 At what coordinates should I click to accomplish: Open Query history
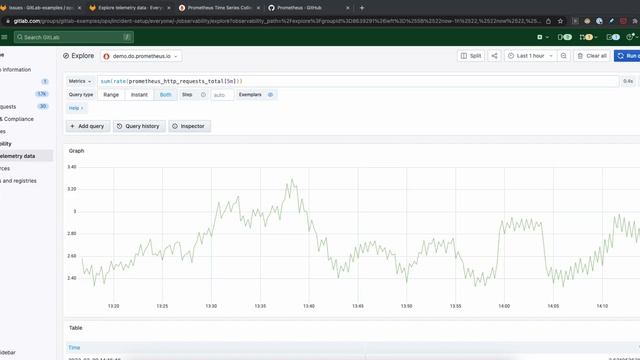[139, 126]
